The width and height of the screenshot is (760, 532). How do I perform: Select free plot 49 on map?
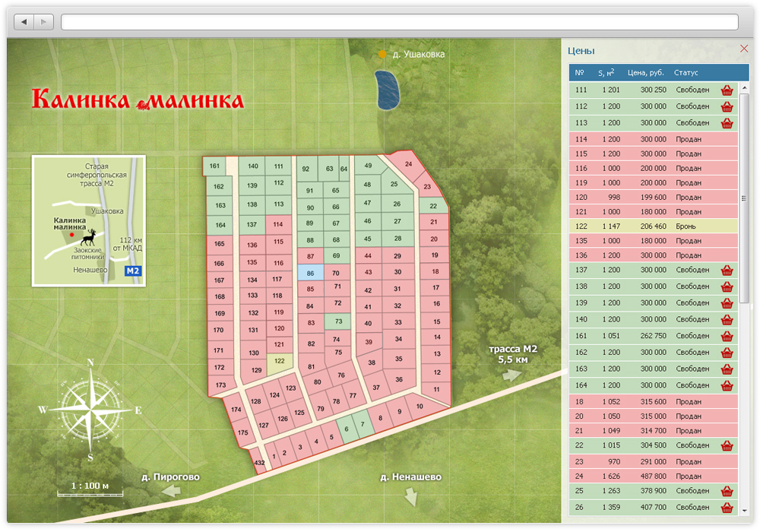coord(368,166)
